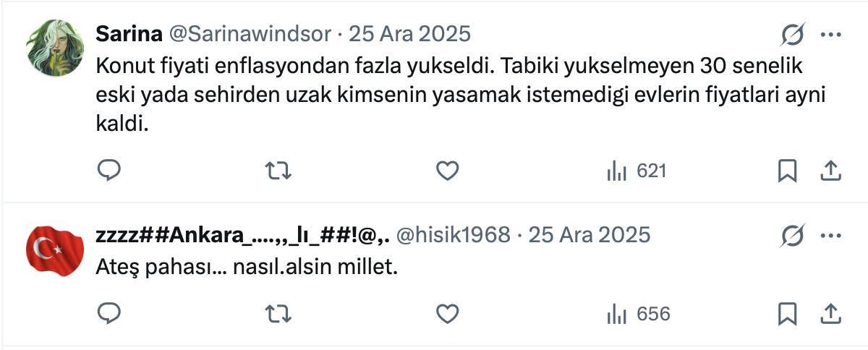Image resolution: width=868 pixels, height=350 pixels.
Task: Open Grok icon on hisik1968's tweet
Action: click(x=793, y=236)
